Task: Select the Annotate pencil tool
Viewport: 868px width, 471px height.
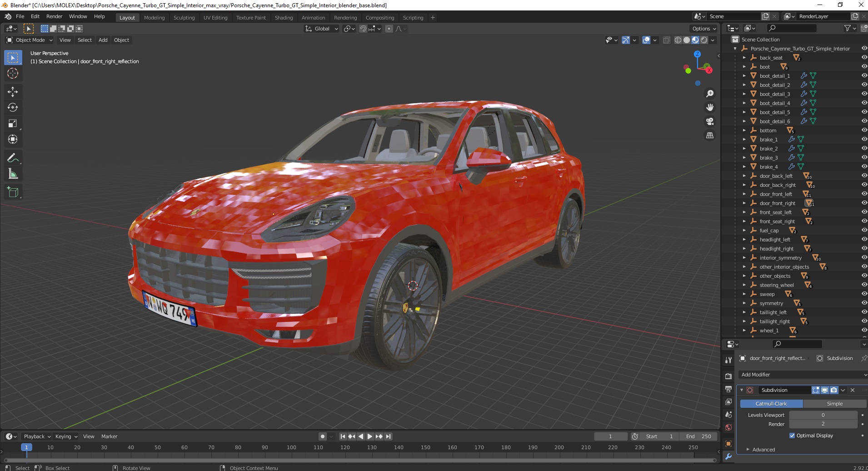Action: [x=13, y=158]
